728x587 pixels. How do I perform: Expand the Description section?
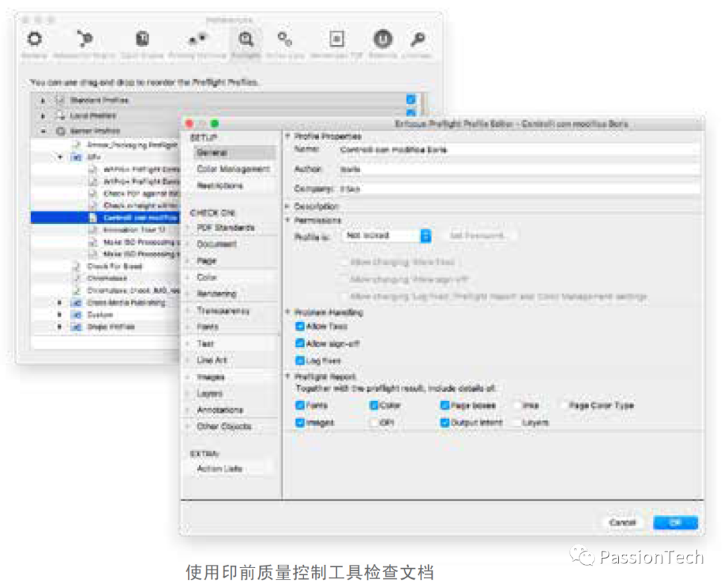click(287, 206)
